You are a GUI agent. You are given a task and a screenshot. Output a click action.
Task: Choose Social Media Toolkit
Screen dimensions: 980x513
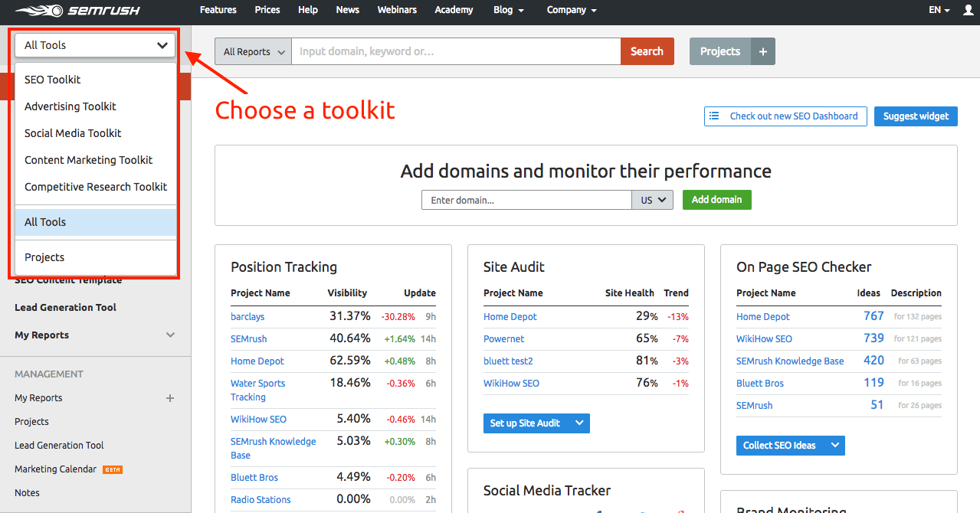pyautogui.click(x=96, y=133)
